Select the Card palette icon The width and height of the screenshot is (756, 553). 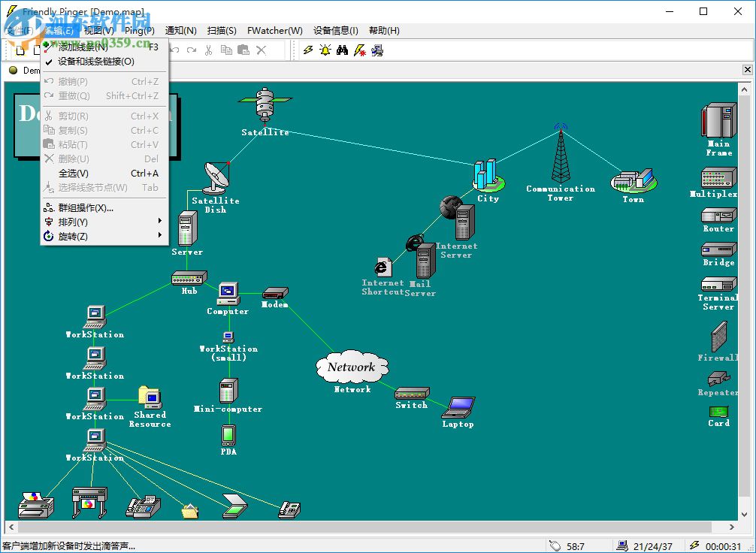click(718, 412)
